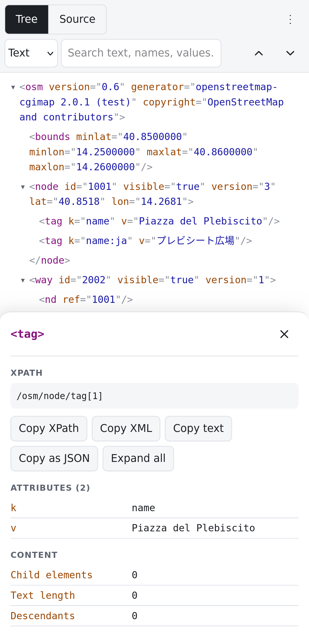Click the k attribute value name
Image resolution: width=309 pixels, height=644 pixels.
(x=143, y=508)
